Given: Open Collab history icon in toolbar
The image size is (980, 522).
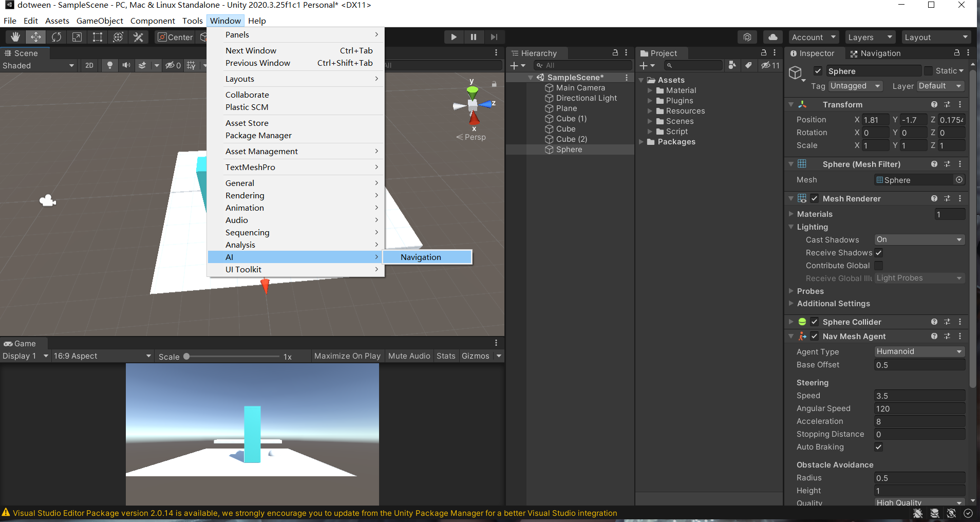Looking at the screenshot, I should point(747,37).
